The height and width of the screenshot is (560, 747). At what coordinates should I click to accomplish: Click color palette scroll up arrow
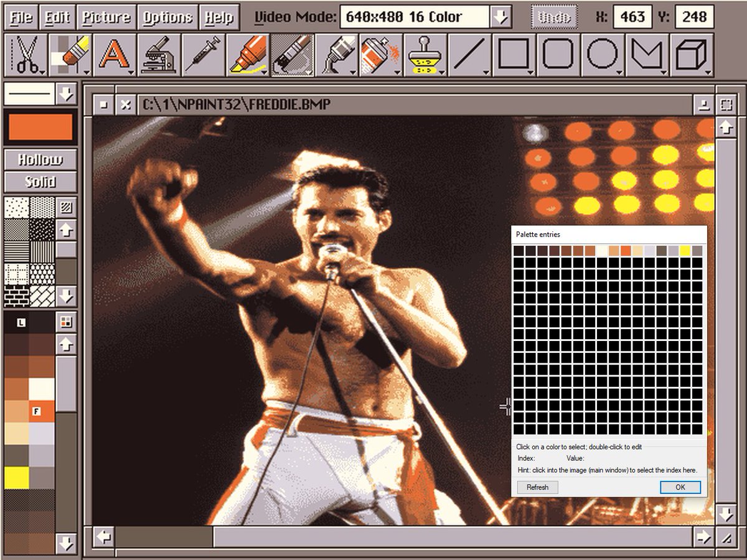[x=66, y=343]
